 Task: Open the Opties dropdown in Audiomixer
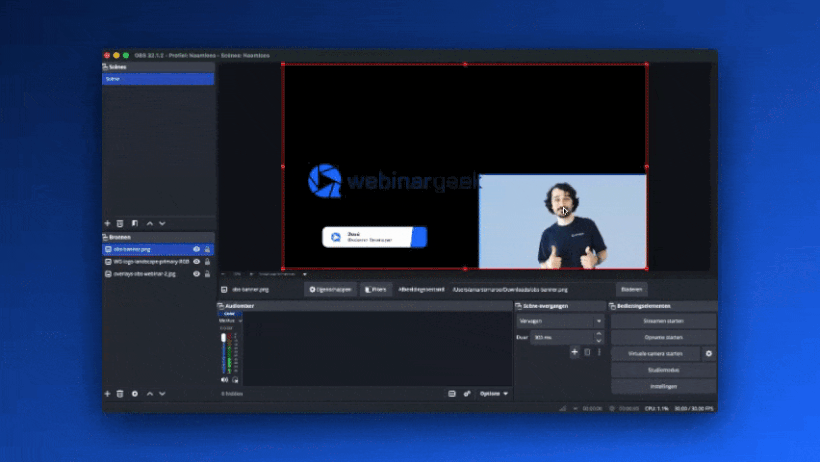(x=494, y=393)
